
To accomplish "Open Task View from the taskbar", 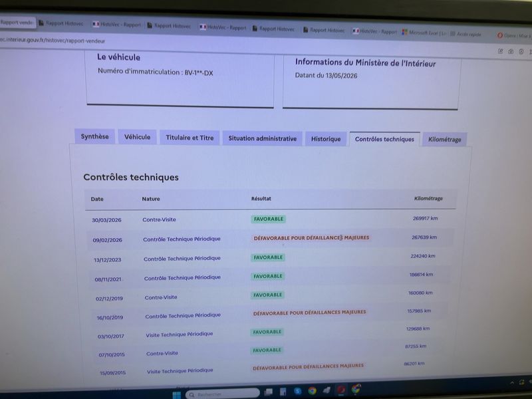I will pyautogui.click(x=269, y=392).
